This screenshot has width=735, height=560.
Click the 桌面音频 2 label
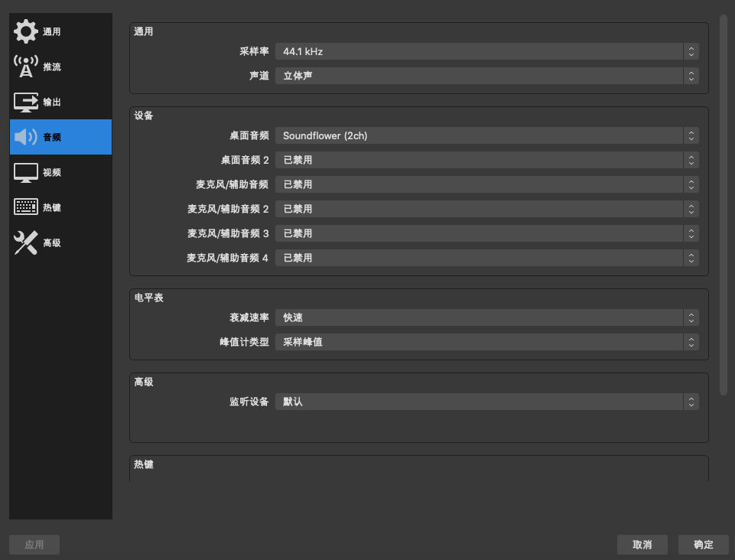point(245,160)
